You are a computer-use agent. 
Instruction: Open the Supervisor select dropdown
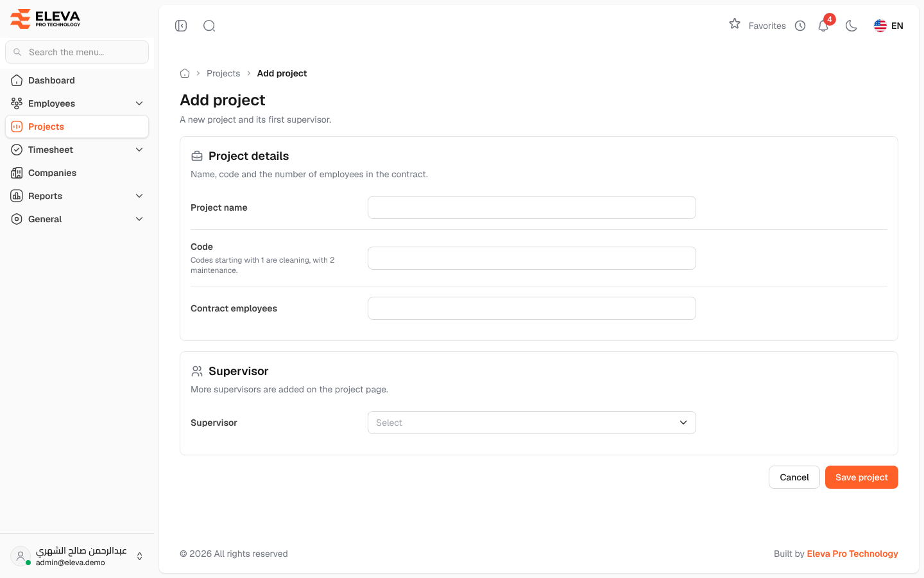tap(532, 423)
